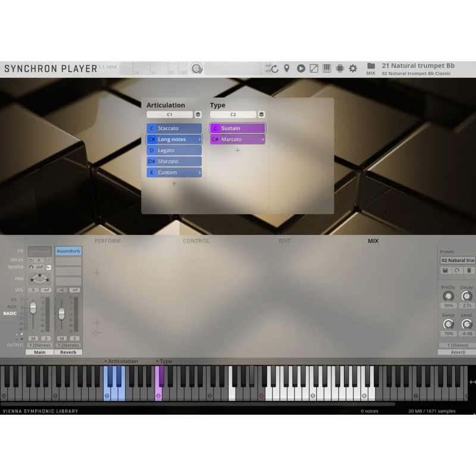This screenshot has width=476, height=476.
Task: Click the double arrow icon at the keyboard's right edge
Action: pos(472,382)
